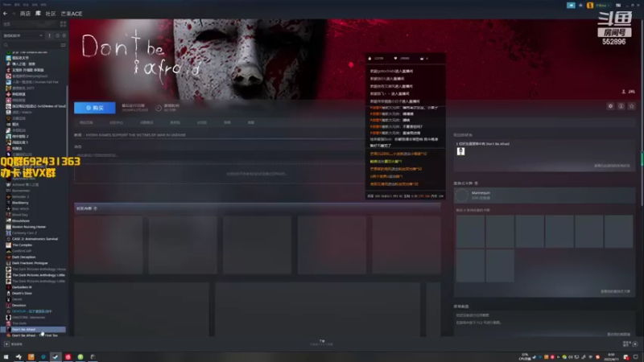
Task: Click the ready-to-play filter icon in sidebar
Action: [x=64, y=35]
